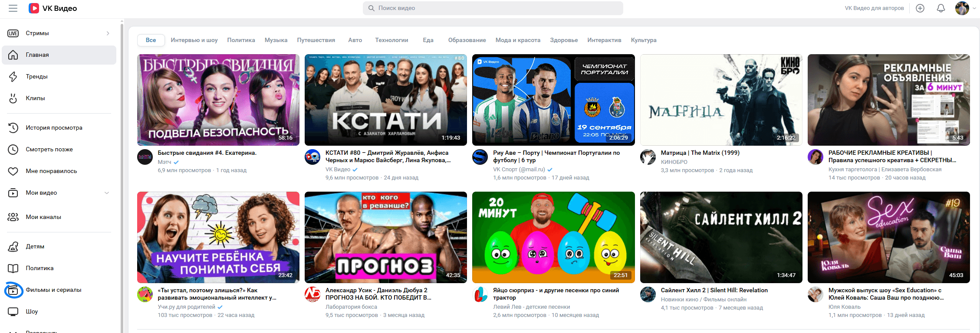Select the Еда category tab
This screenshot has height=333, width=980.
point(428,40)
